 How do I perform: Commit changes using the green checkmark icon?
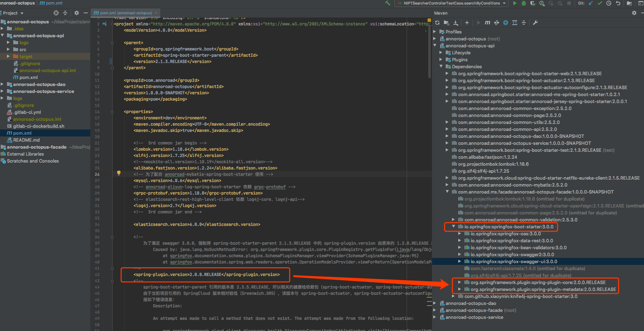tap(600, 3)
